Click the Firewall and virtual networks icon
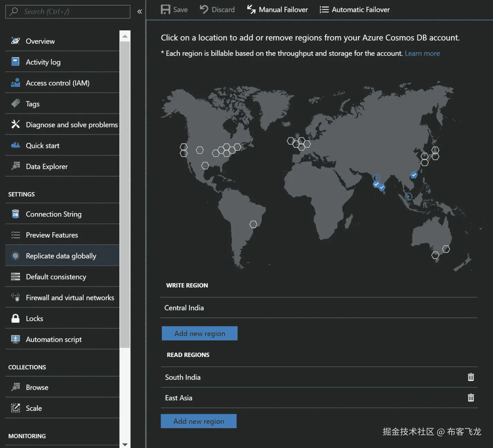Image resolution: width=493 pixels, height=448 pixels. click(x=16, y=297)
